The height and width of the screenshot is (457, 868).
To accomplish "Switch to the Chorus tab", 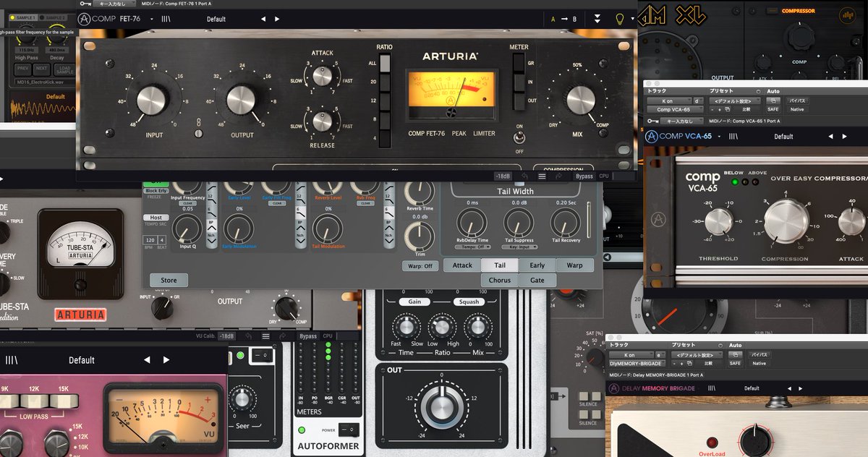I will [500, 280].
